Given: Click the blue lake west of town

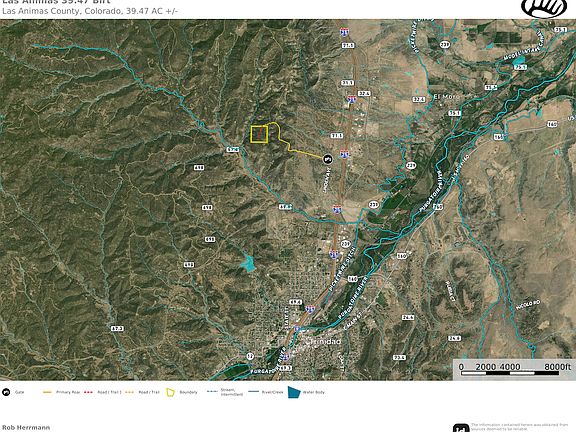Looking at the screenshot, I should [248, 263].
